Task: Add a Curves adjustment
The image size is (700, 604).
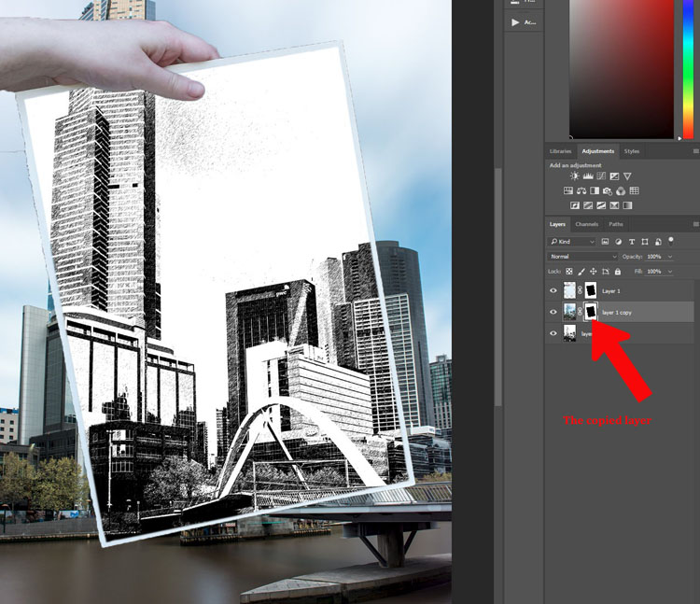Action: point(601,176)
